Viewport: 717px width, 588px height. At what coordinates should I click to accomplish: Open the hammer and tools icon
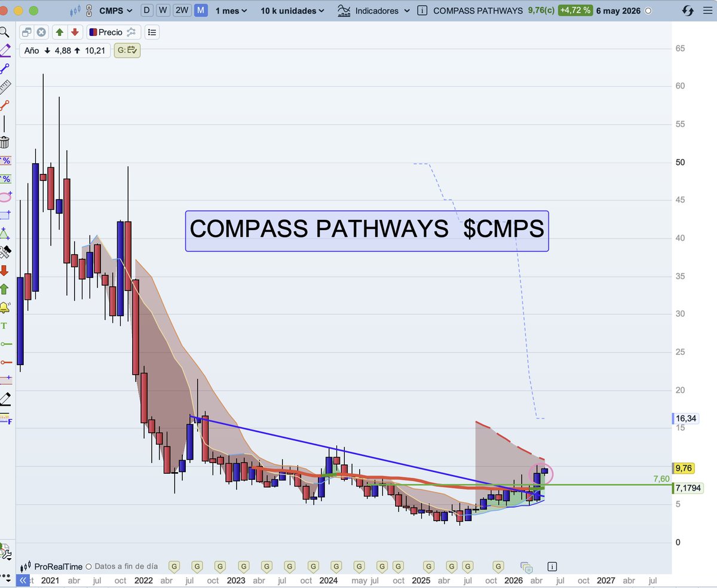(5, 252)
